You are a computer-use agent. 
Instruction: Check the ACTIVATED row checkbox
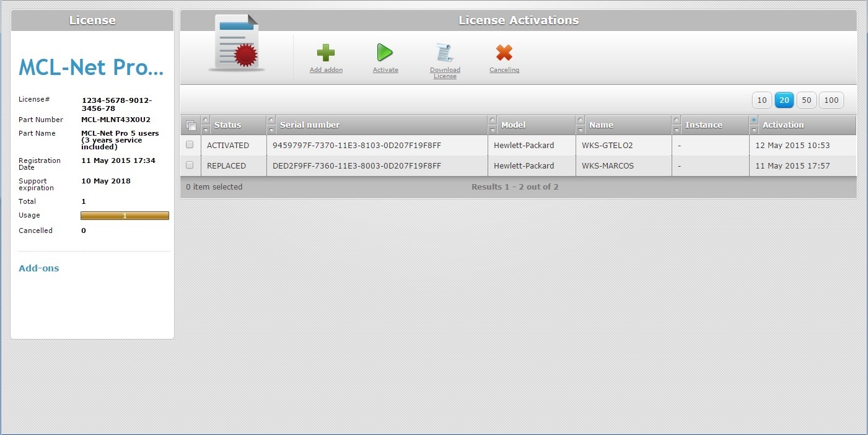click(x=190, y=145)
